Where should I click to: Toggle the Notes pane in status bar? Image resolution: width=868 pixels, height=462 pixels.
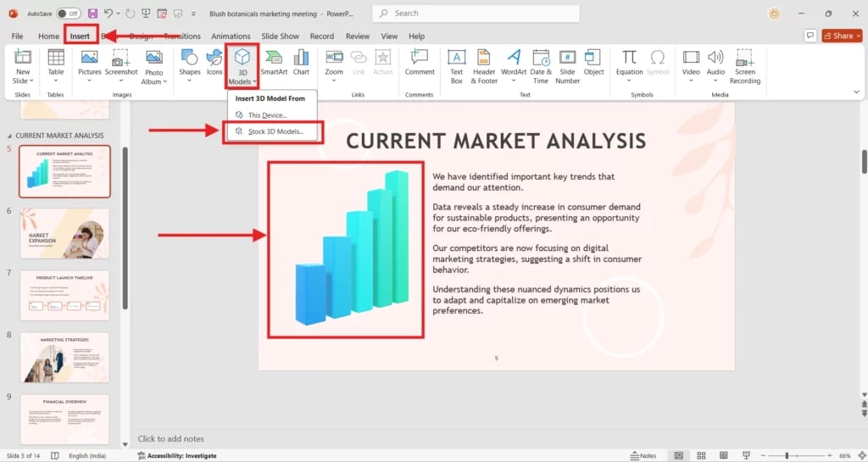tap(643, 455)
